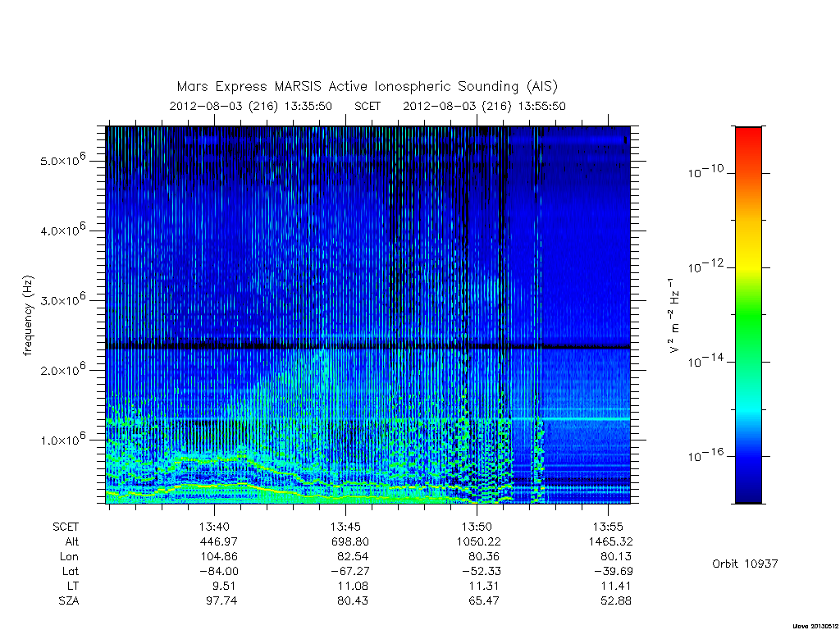Image resolution: width=840 pixels, height=630 pixels.
Task: Click the SZA value 97.74
Action: click(221, 601)
